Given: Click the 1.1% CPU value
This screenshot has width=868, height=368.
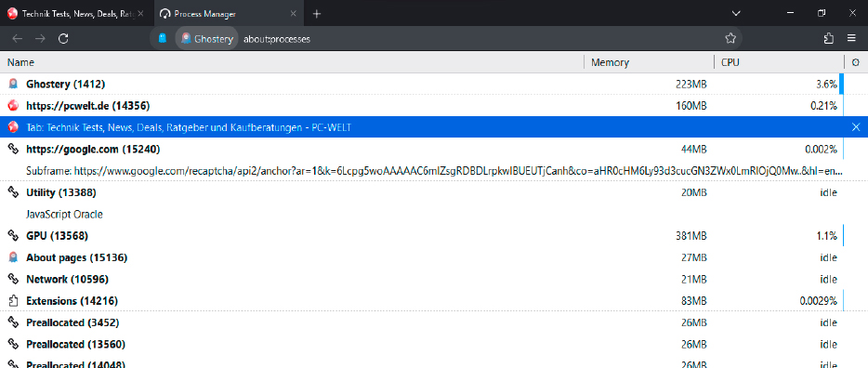Looking at the screenshot, I should point(826,236).
